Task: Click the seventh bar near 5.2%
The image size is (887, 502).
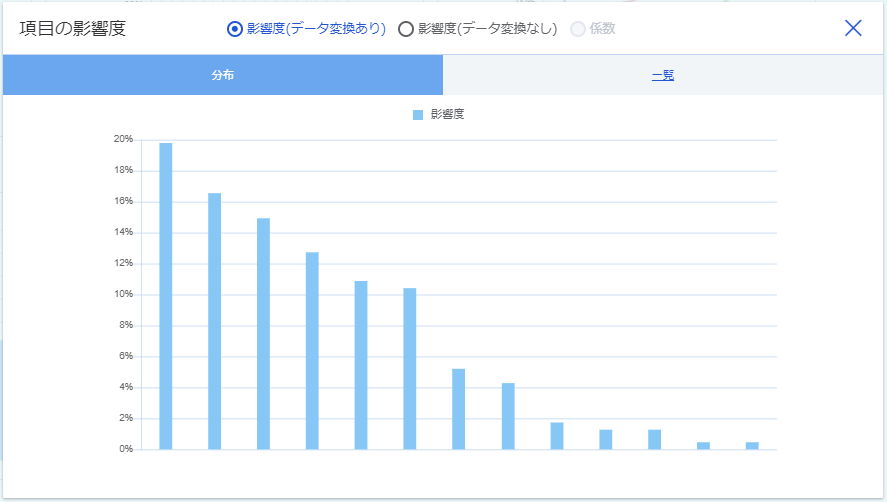Action: point(459,409)
